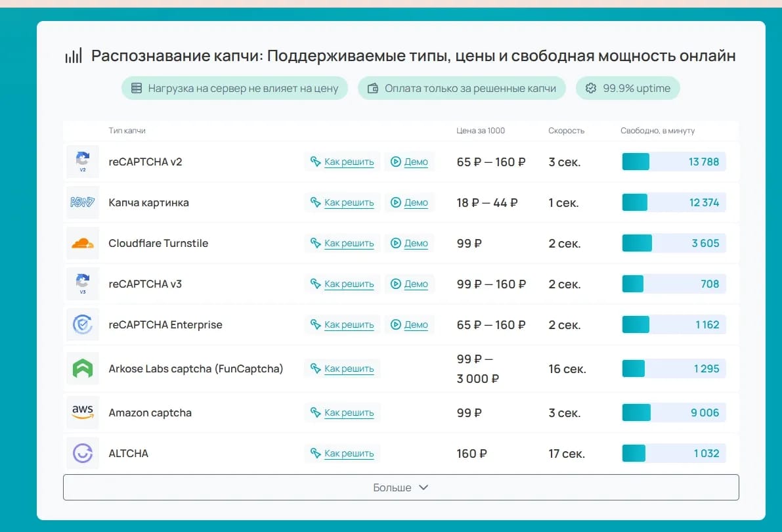Screen dimensions: 782x532
Task: Click the 3 605 capacity bar for Turnstile
Action: pyautogui.click(x=674, y=243)
